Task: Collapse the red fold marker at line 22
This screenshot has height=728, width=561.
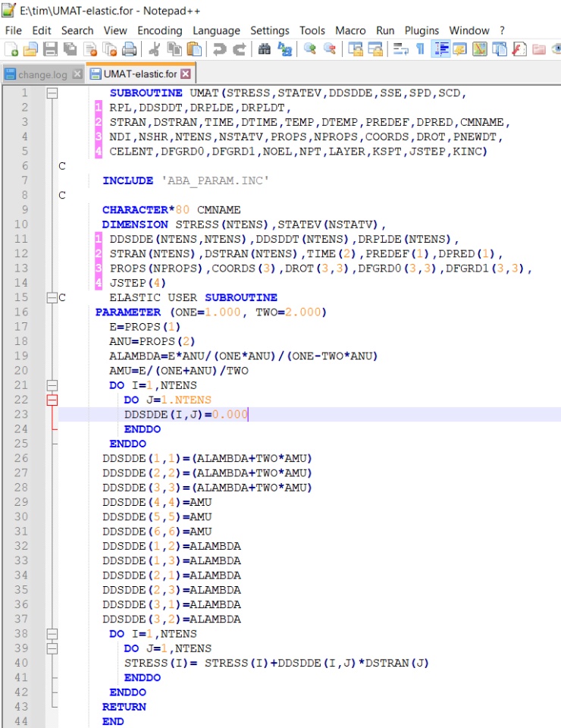Action: click(x=52, y=400)
